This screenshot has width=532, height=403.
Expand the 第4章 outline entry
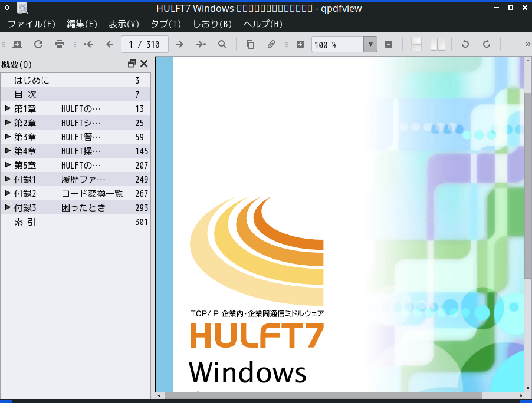tap(8, 151)
